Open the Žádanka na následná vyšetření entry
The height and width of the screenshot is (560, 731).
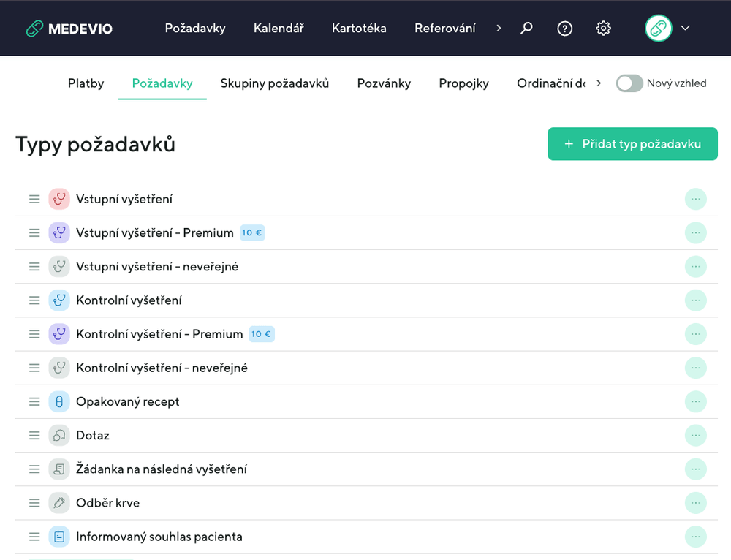coord(161,469)
